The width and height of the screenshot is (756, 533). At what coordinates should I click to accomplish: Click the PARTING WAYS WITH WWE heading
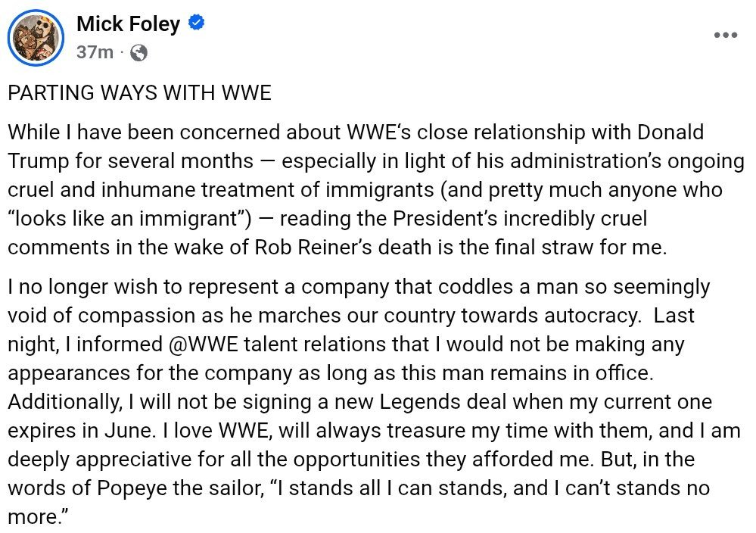coord(139,94)
